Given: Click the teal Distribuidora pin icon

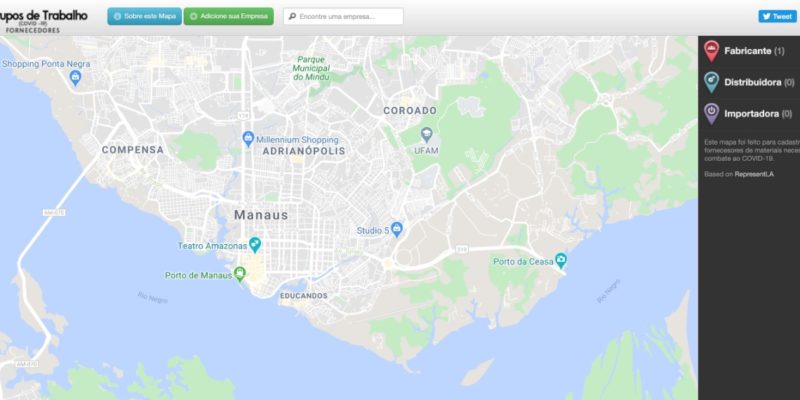Looking at the screenshot, I should (711, 82).
